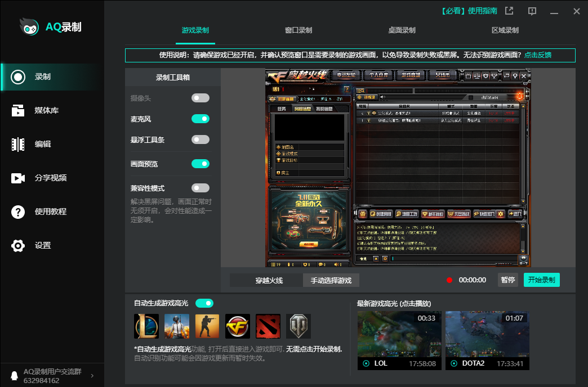Play the DOTA2 highlight thumbnail
This screenshot has height=387, width=588.
[x=488, y=340]
